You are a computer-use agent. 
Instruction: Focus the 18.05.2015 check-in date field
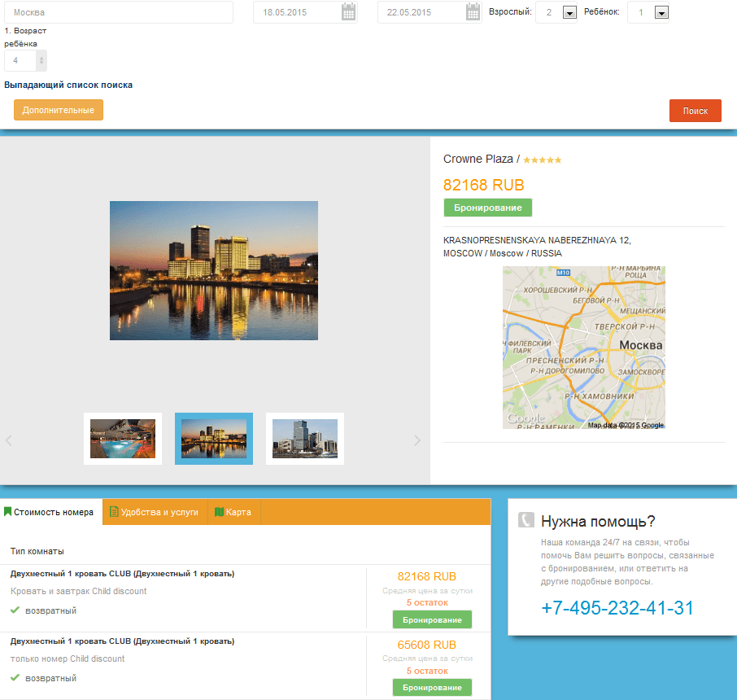[x=305, y=12]
